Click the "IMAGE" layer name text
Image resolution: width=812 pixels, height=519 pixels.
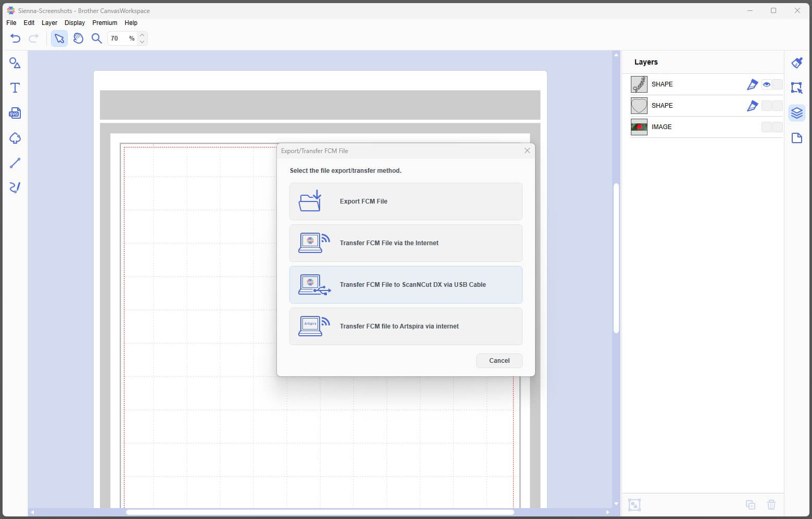[x=662, y=127]
